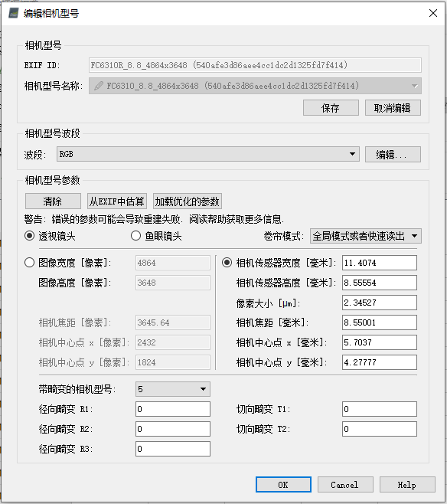
Task: Click the 取消编辑 button
Action: coord(393,108)
